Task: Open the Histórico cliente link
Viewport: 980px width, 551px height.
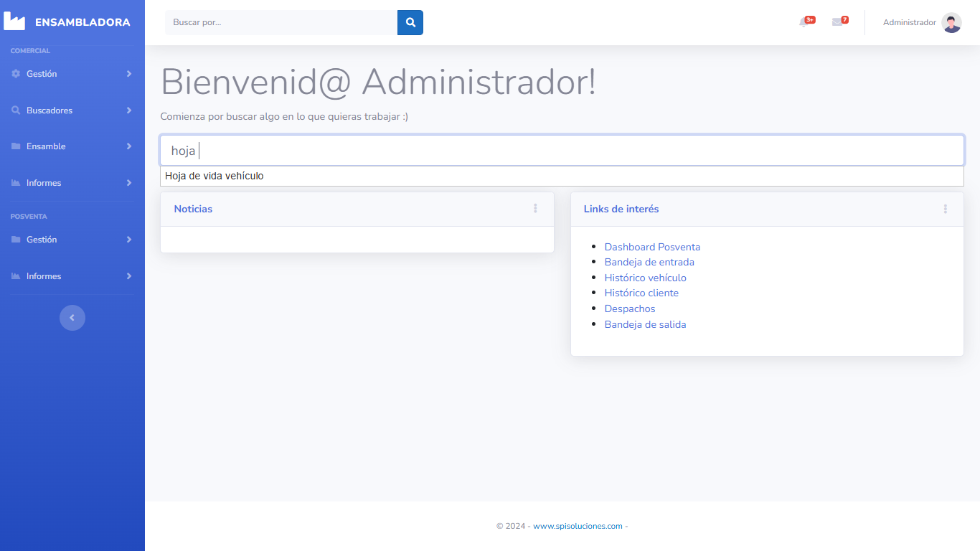Action: (641, 293)
